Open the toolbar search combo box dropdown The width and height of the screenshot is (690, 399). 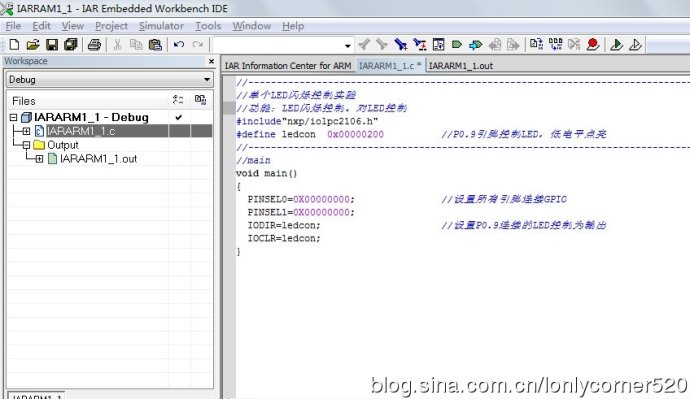click(x=347, y=45)
